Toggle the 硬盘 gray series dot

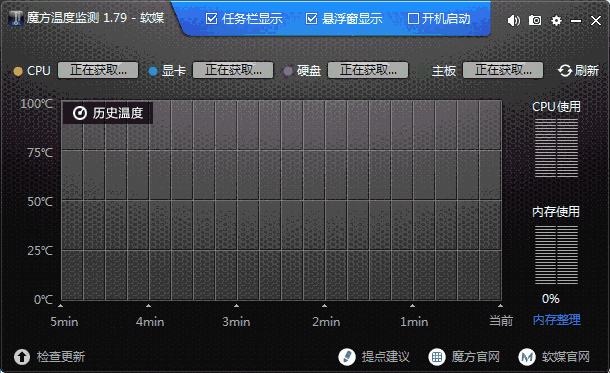click(x=288, y=71)
